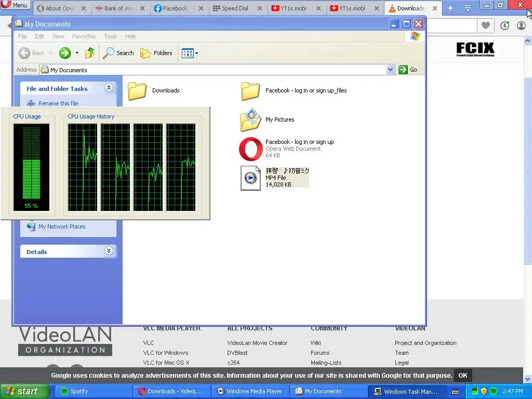Click the green CPU meter tray icon

(475, 392)
